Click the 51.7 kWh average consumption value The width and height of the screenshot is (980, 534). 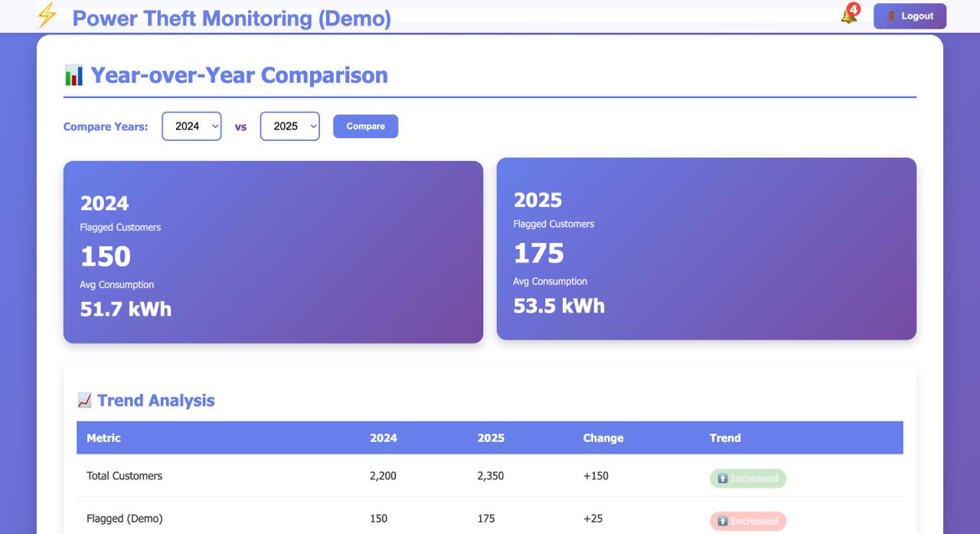126,309
